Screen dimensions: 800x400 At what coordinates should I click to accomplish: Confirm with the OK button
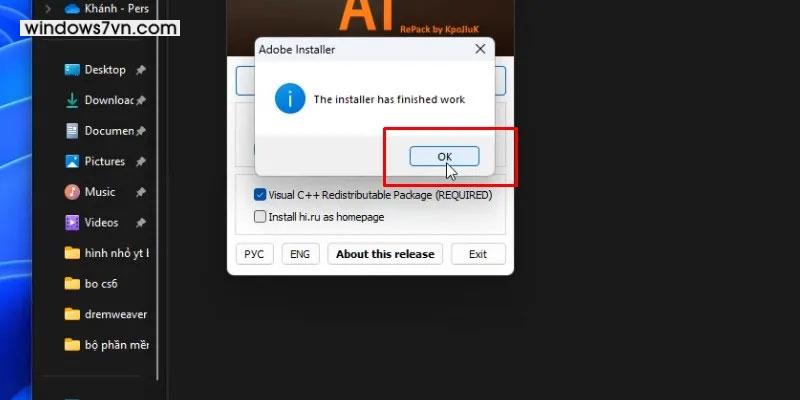444,157
